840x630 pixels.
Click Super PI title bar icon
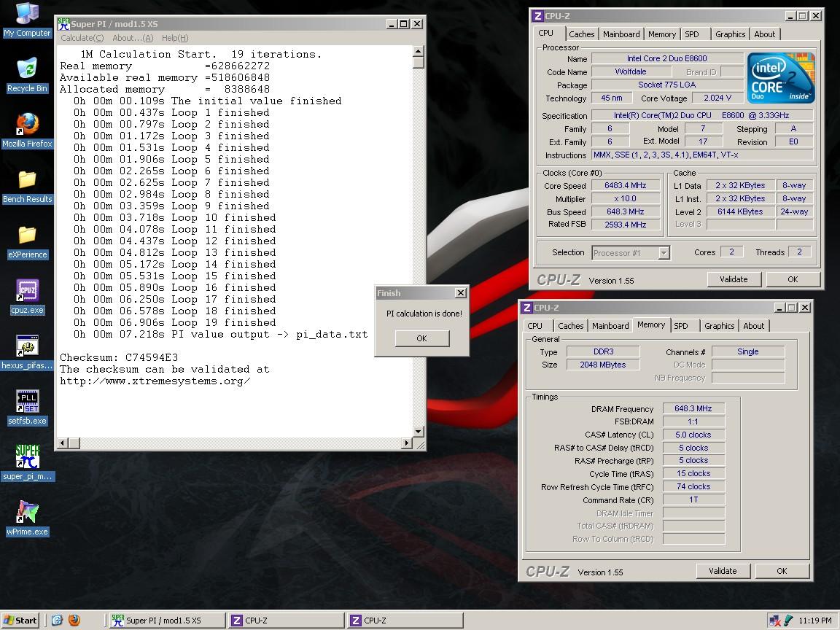(x=63, y=24)
